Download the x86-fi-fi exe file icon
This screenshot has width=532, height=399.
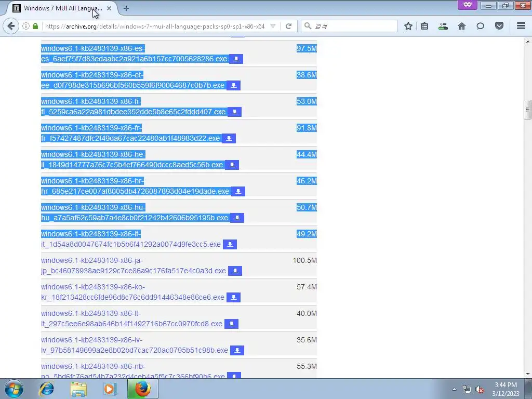234,112
